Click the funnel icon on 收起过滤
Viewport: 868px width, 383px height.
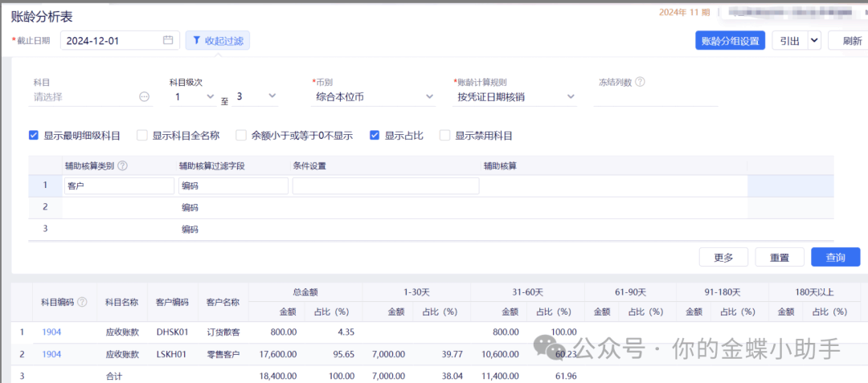click(x=197, y=40)
